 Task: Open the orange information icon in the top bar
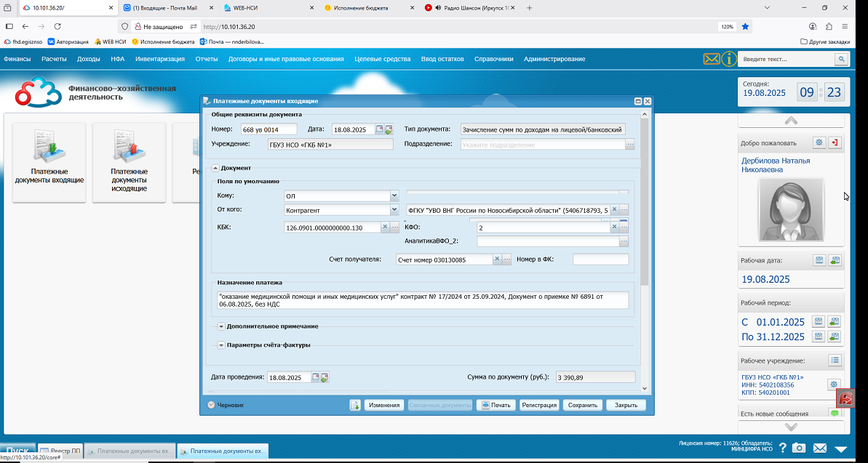(729, 59)
